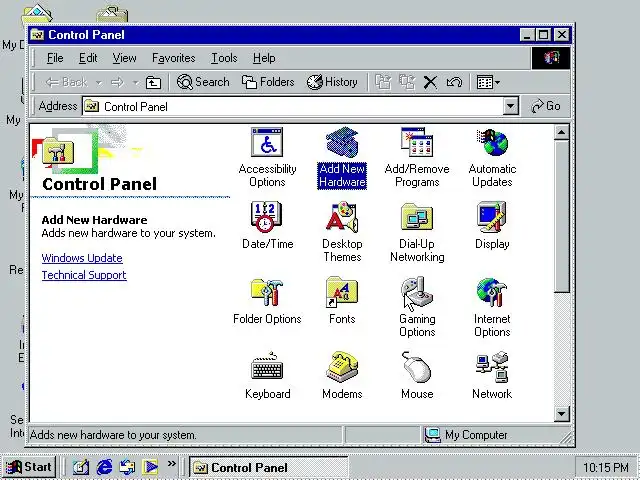Click the vertical scrollbar thumb

point(562,216)
